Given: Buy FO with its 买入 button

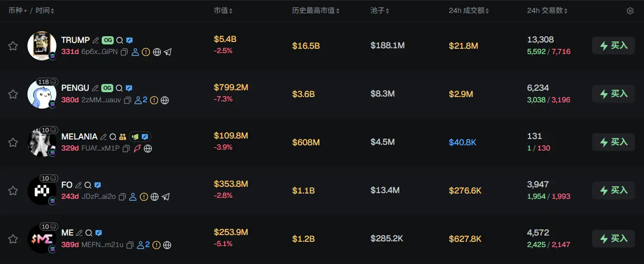Looking at the screenshot, I should [613, 190].
